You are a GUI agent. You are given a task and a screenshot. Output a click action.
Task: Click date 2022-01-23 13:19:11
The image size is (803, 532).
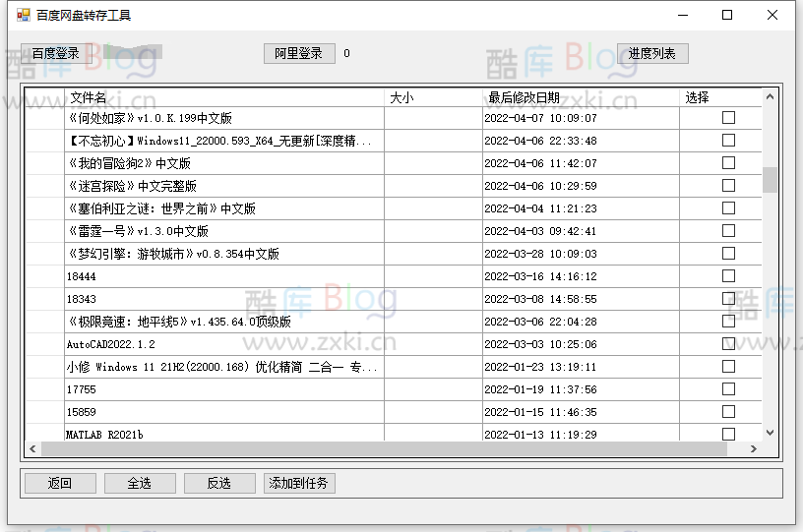(540, 367)
